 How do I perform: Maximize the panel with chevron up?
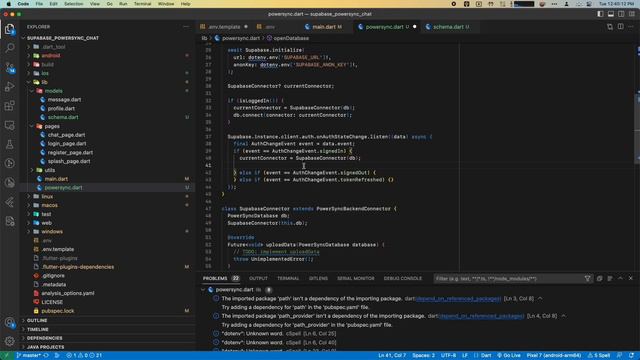pos(620,278)
